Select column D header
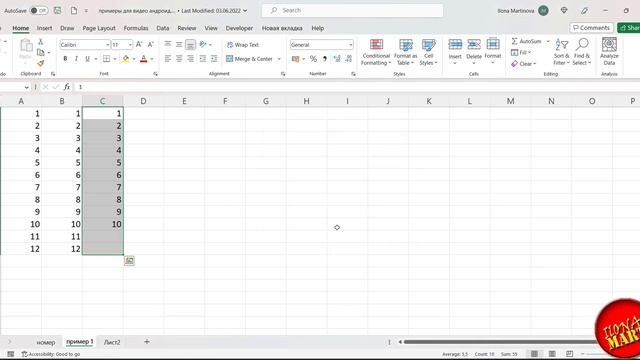This screenshot has width=640, height=360. (x=143, y=101)
